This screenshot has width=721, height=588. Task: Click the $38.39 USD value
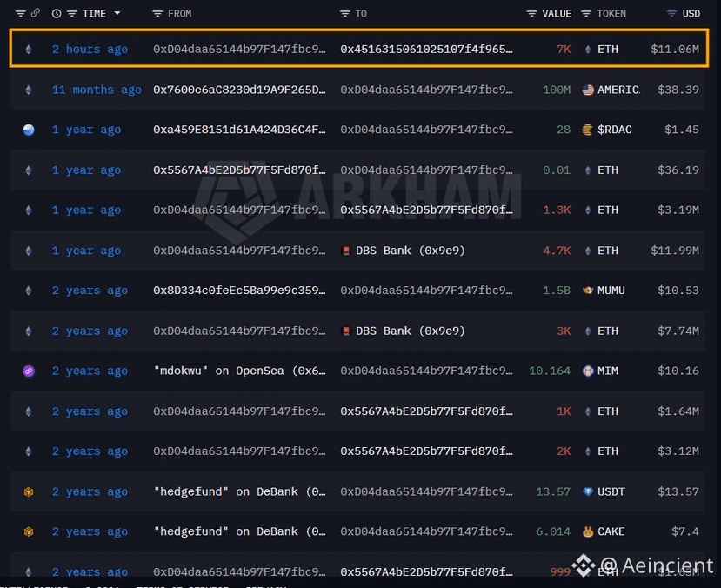(678, 90)
